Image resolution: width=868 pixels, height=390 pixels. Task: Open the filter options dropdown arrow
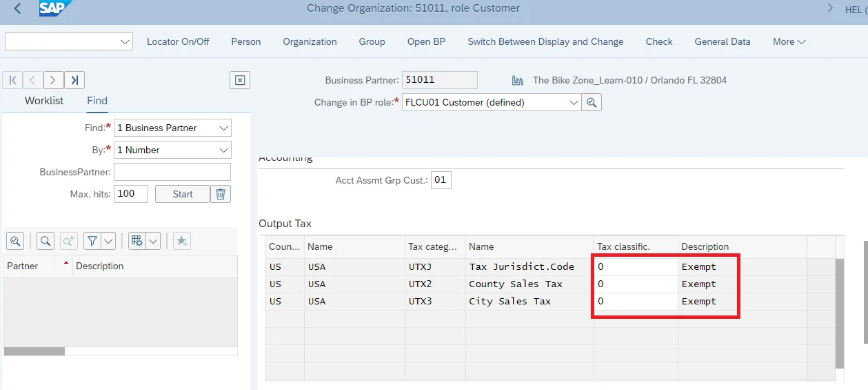pos(108,241)
